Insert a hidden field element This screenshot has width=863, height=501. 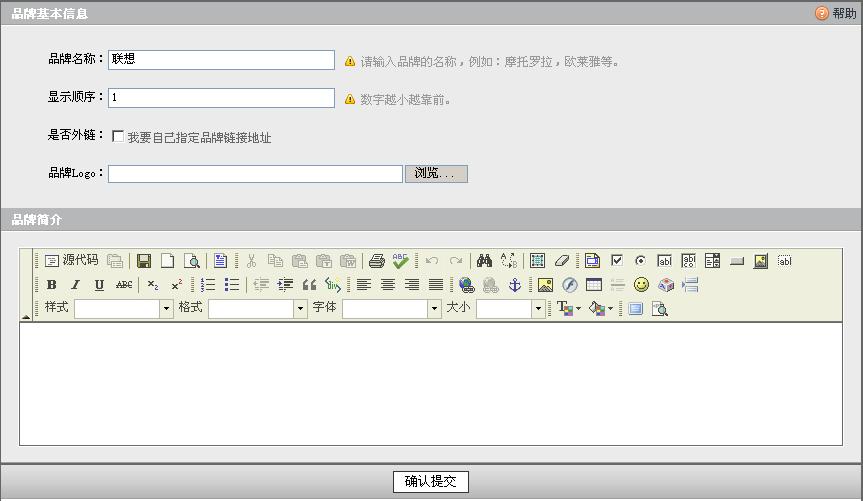tap(785, 260)
